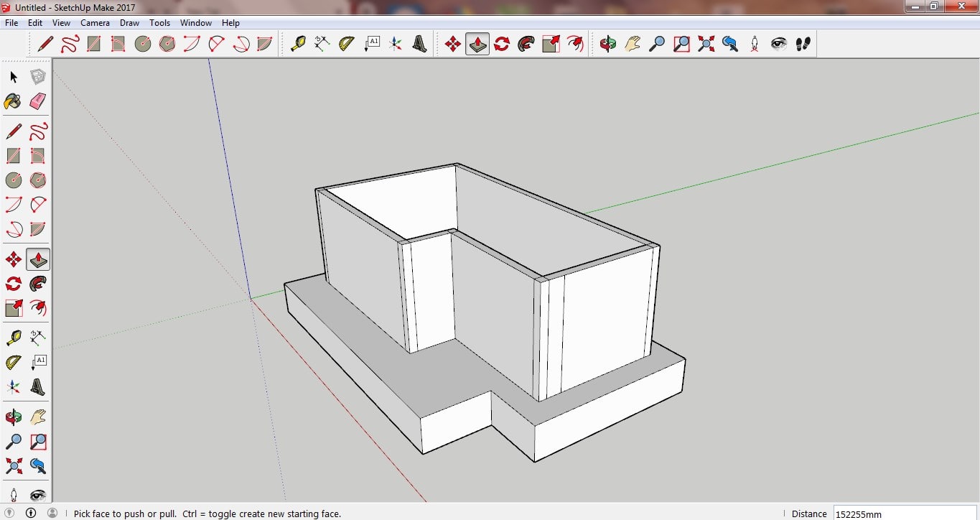Choose the Pie tool in the top toolbar
This screenshot has width=980, height=520.
click(265, 44)
